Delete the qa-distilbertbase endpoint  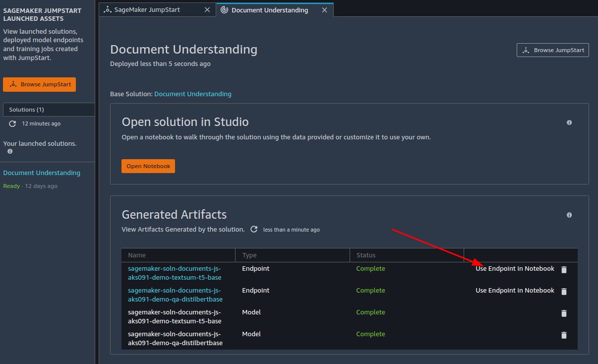564,292
